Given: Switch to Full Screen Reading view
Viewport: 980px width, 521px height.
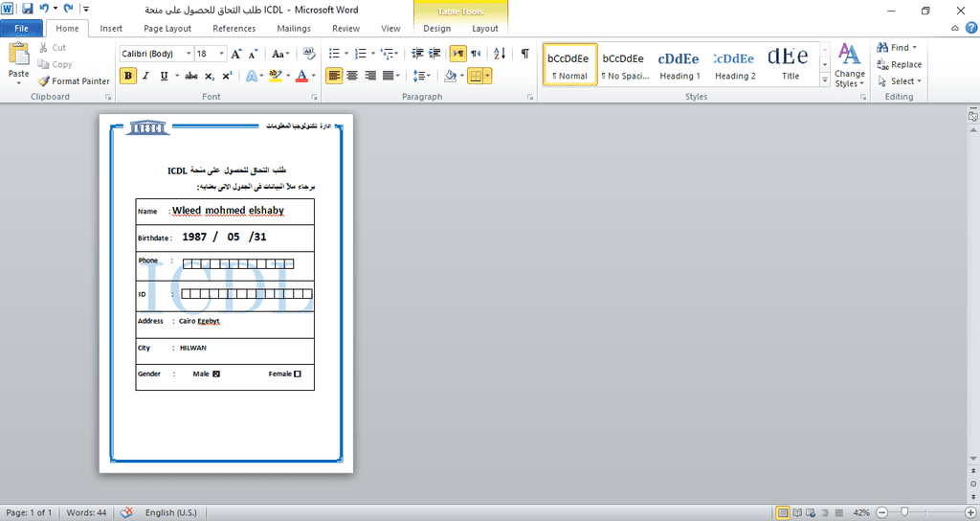Looking at the screenshot, I should tap(797, 513).
